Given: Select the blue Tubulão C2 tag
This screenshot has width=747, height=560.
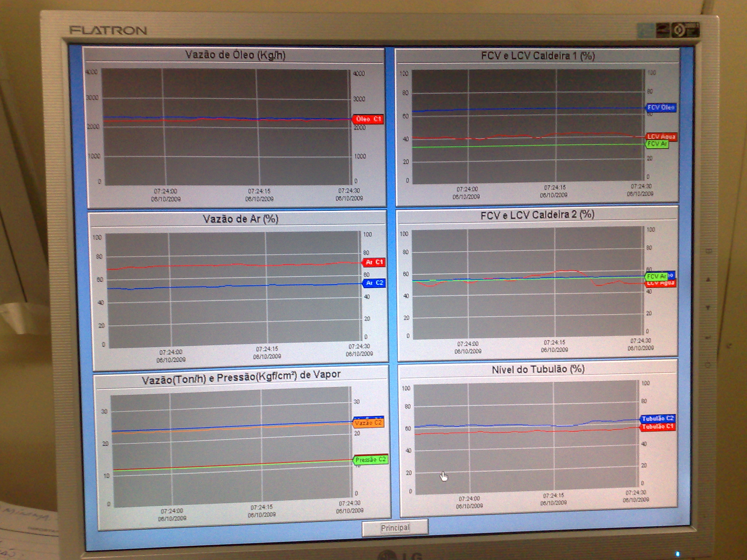Looking at the screenshot, I should (657, 418).
